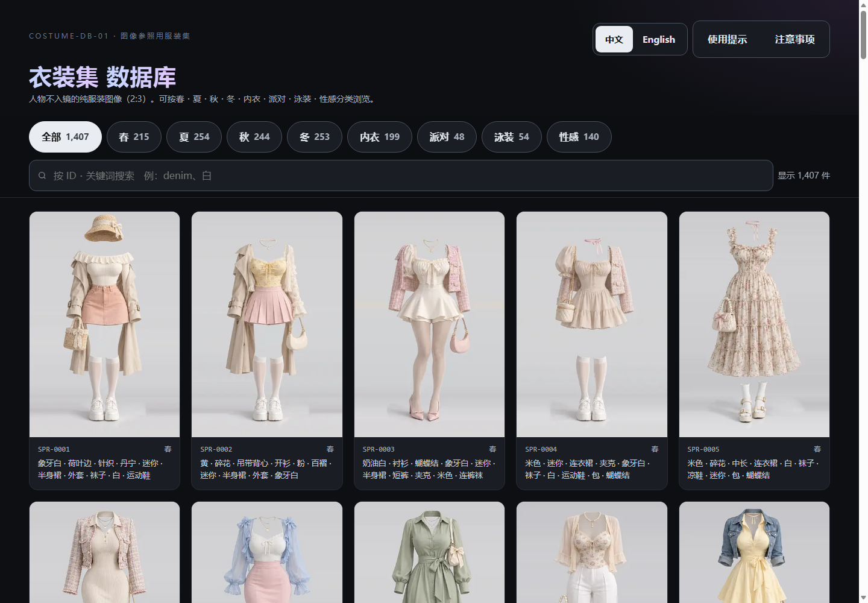
Task: Click the 显示 1,407 件 count text
Action: [x=804, y=175]
